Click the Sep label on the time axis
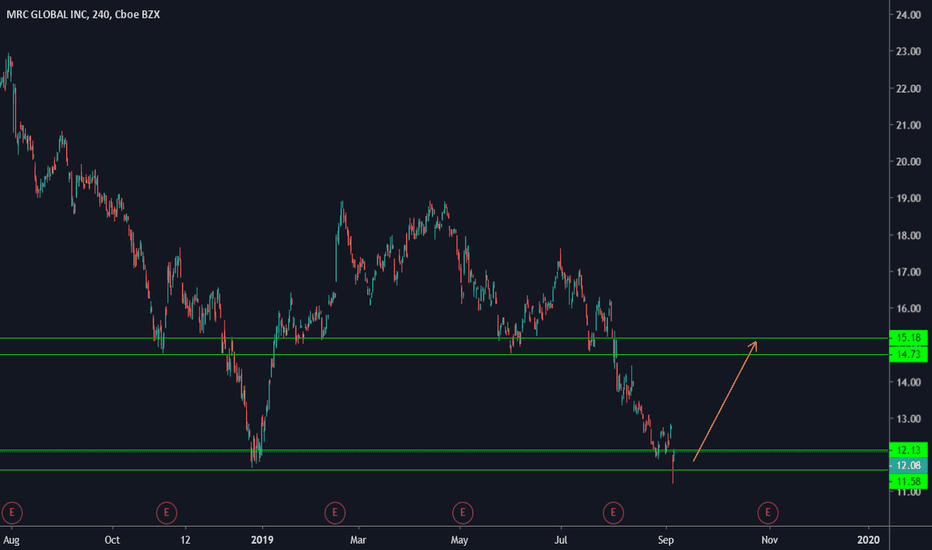932x550 pixels. [666, 540]
